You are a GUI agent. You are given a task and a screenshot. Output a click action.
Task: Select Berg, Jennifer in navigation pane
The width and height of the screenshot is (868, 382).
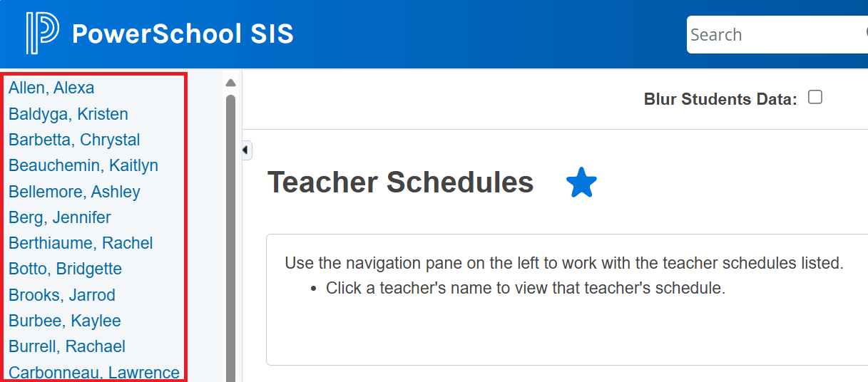click(x=60, y=217)
